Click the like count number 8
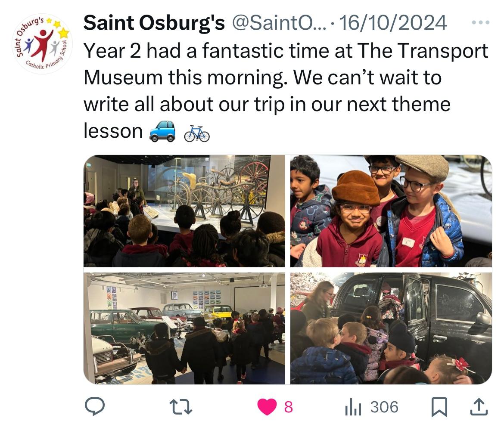The width and height of the screenshot is (504, 424). [289, 407]
